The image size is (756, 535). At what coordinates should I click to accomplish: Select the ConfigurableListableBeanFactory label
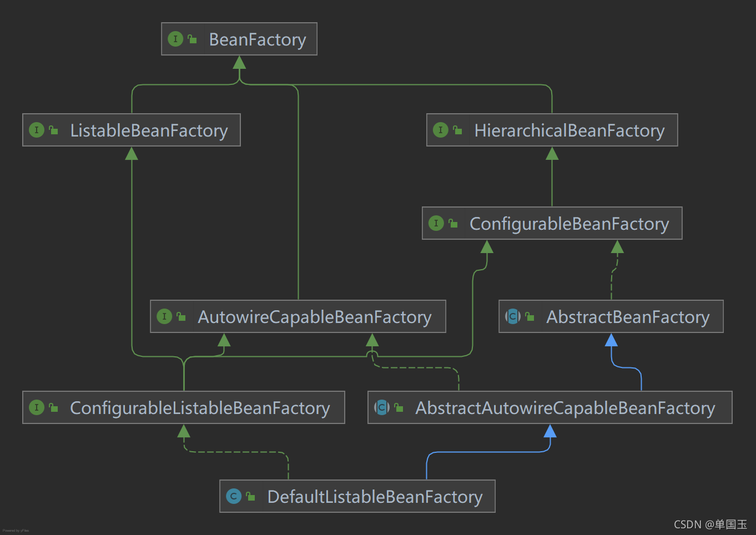pos(200,408)
